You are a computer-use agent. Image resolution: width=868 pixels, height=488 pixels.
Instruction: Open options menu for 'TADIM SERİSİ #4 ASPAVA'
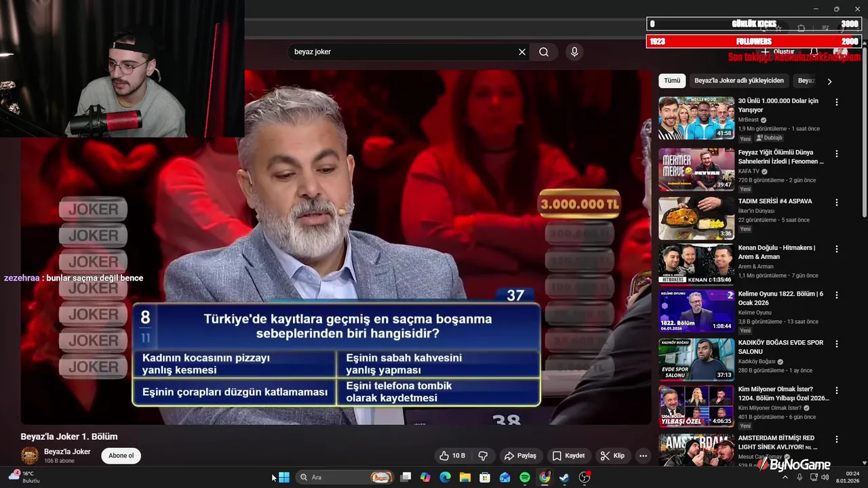837,203
